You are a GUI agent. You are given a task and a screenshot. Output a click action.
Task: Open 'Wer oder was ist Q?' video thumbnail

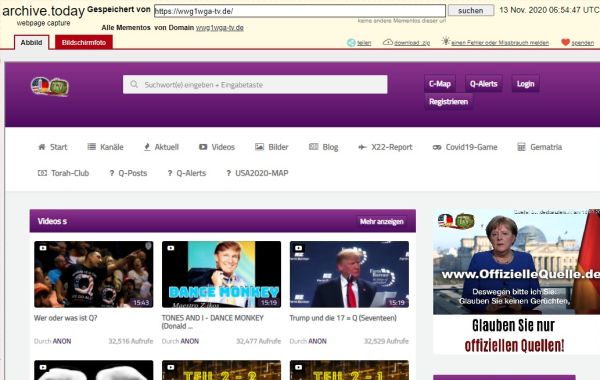tap(93, 274)
